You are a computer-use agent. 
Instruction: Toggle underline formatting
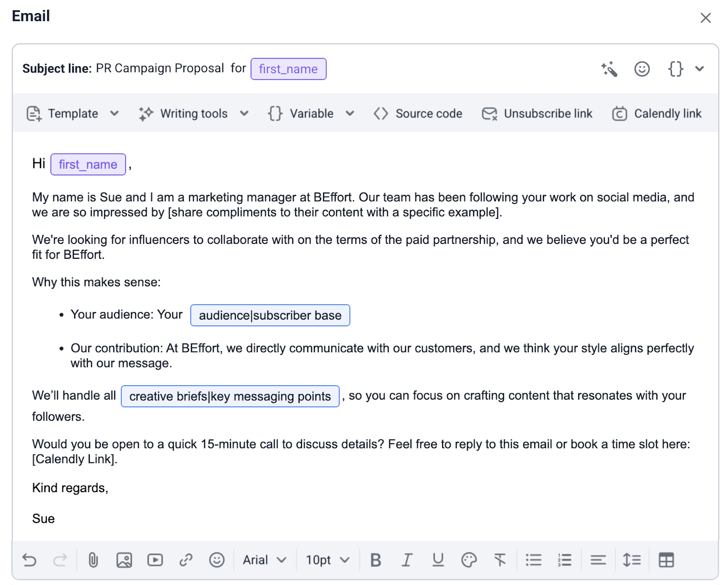coord(438,560)
